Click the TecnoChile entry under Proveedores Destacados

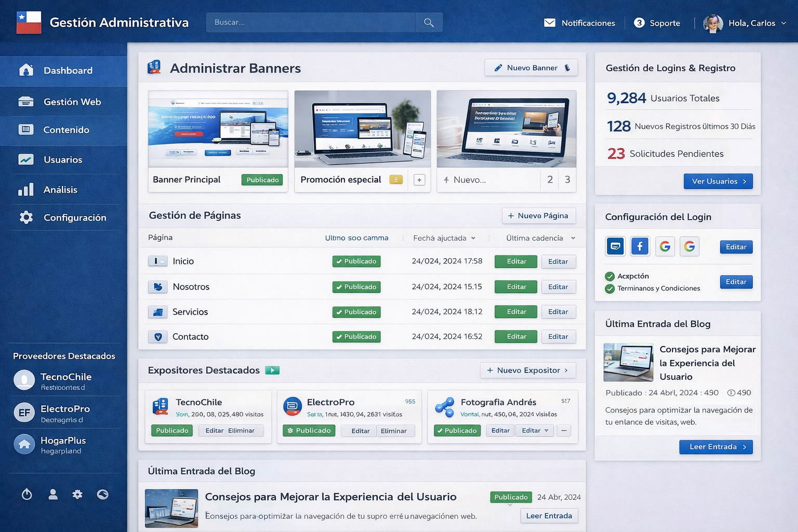(63, 381)
